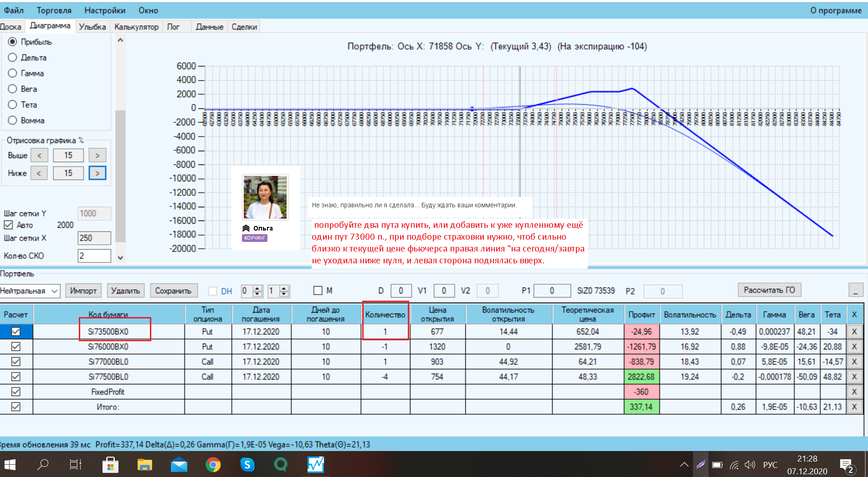Switch to Улыбка tab
The width and height of the screenshot is (868, 477).
coord(92,27)
